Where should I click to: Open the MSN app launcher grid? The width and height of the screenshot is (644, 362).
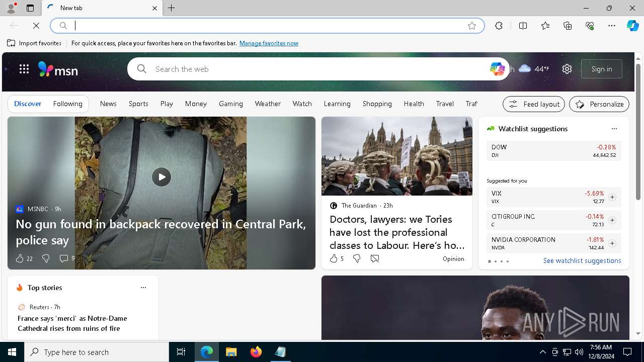pos(24,69)
